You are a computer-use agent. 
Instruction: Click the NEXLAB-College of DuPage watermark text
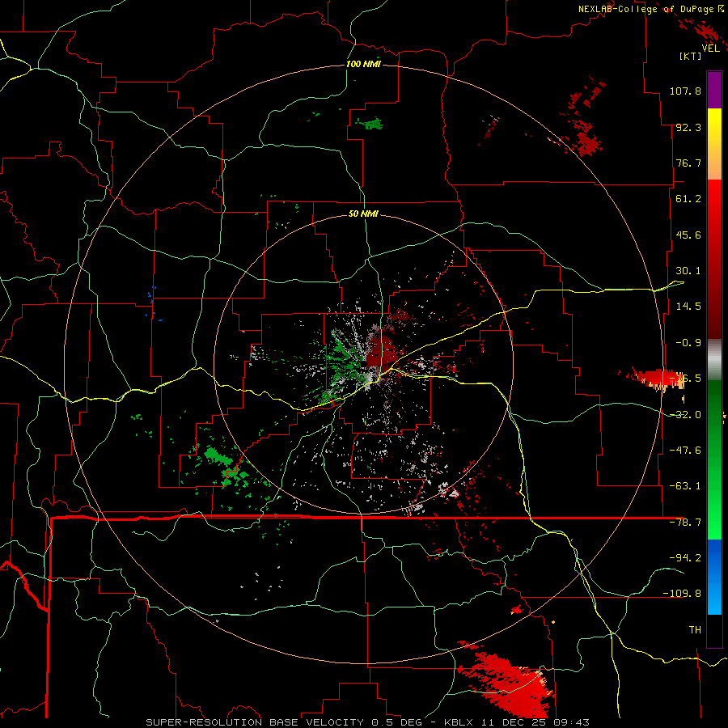pos(650,9)
